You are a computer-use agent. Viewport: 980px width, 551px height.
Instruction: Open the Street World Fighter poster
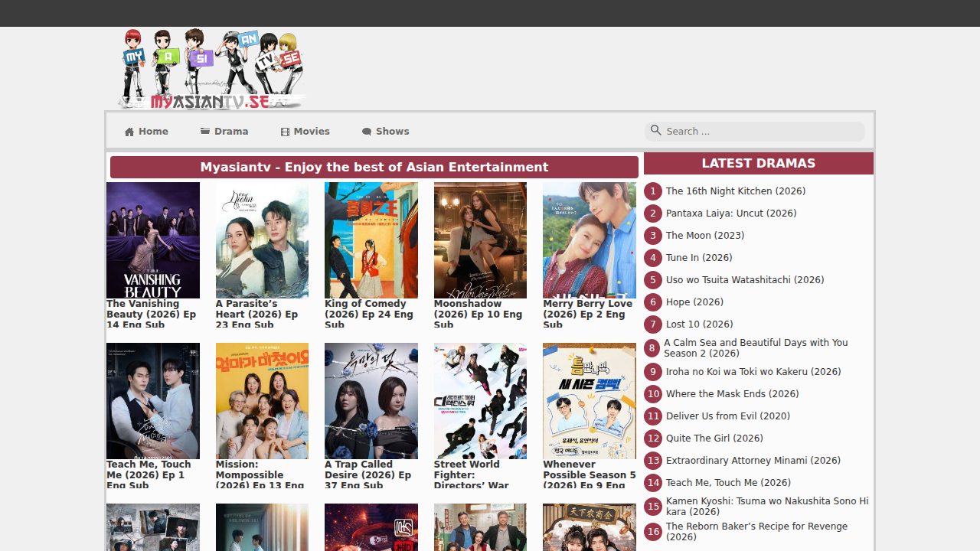tap(480, 401)
